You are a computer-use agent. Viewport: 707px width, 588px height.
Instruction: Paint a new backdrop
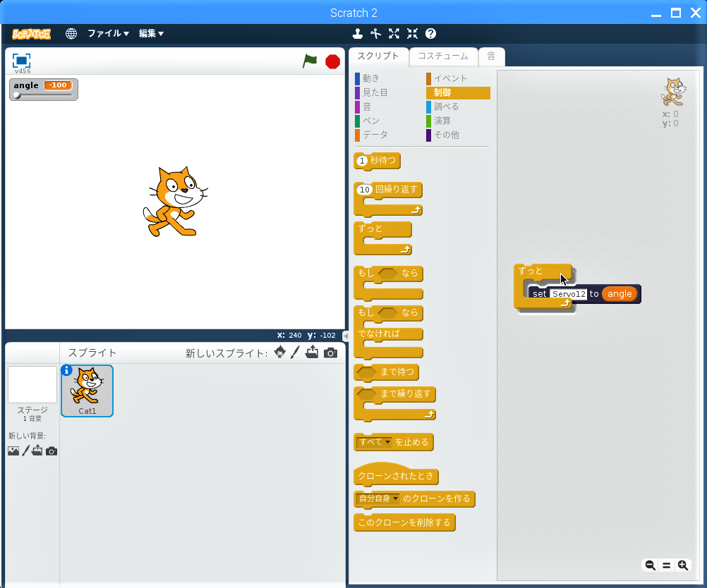pyautogui.click(x=25, y=451)
